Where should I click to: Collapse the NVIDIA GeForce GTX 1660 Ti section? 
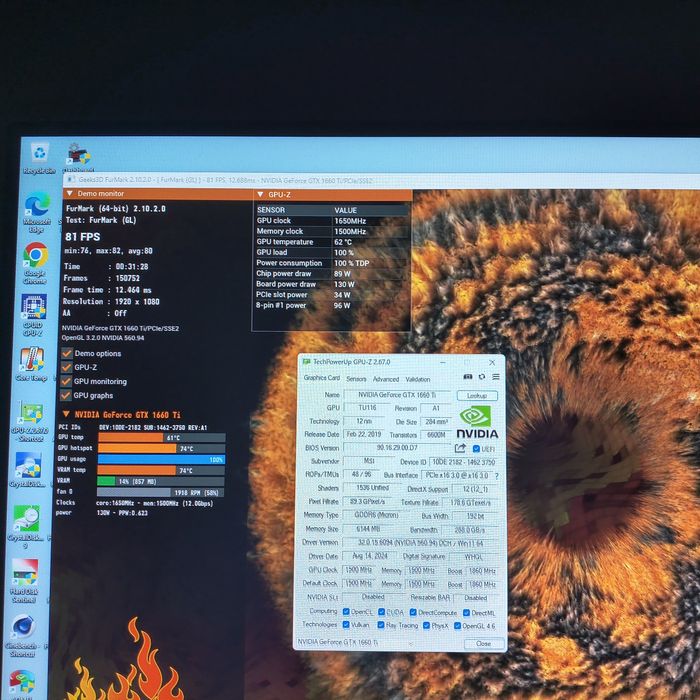[66, 414]
